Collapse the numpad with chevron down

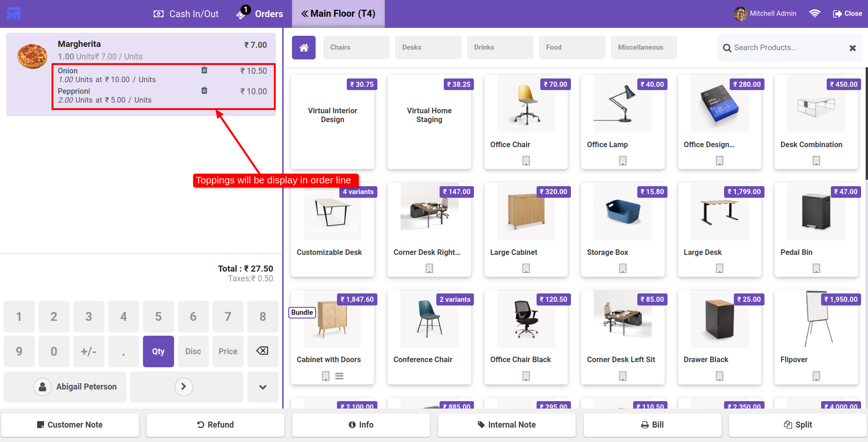tap(263, 387)
